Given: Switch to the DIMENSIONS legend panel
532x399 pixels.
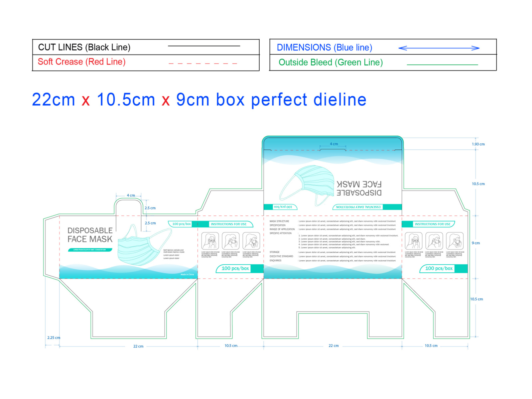Looking at the screenshot, I should click(325, 47).
